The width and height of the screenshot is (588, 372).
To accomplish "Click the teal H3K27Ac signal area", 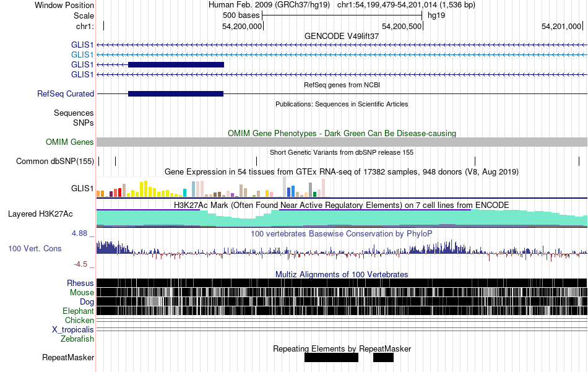I will click(342, 218).
